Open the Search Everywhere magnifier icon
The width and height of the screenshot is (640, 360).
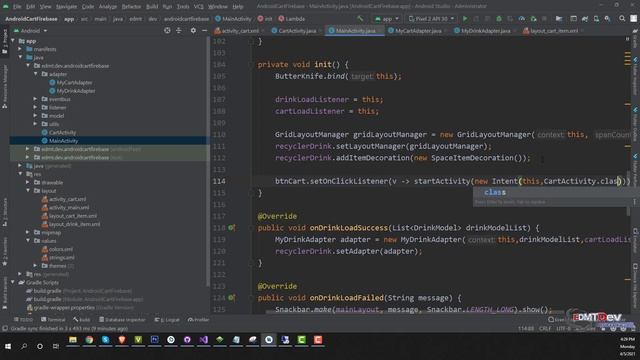pos(622,19)
